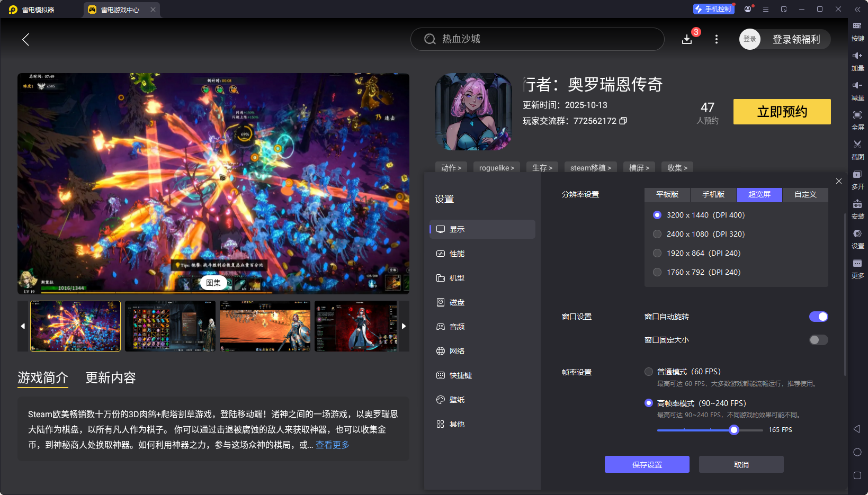Select the second gameplay screenshot thumbnail
The image size is (868, 495).
170,326
